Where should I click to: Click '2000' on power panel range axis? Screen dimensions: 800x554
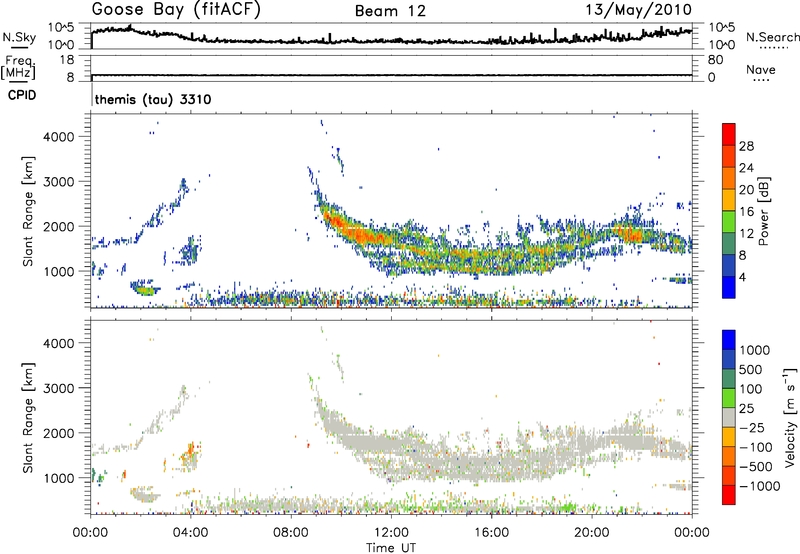(59, 226)
